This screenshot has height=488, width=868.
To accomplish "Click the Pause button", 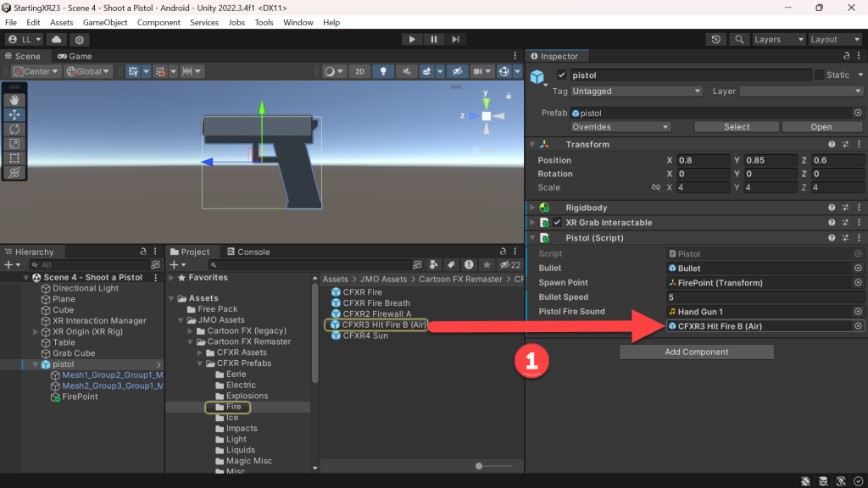I will [433, 39].
